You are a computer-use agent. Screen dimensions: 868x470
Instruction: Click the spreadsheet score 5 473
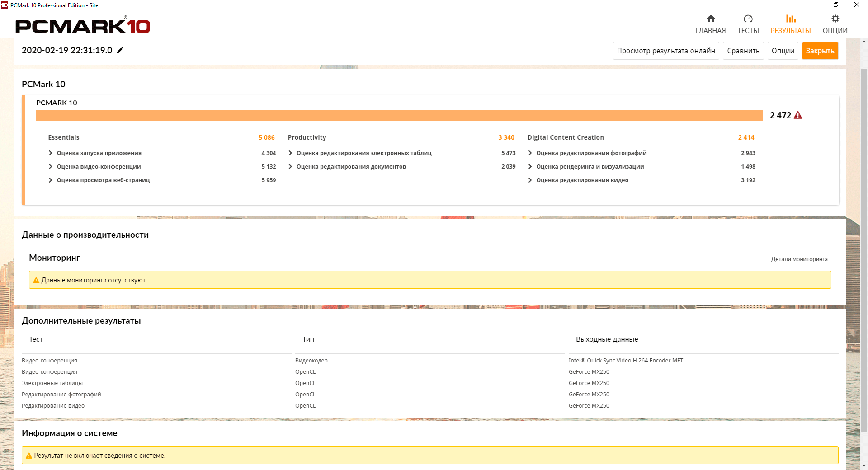click(x=508, y=153)
